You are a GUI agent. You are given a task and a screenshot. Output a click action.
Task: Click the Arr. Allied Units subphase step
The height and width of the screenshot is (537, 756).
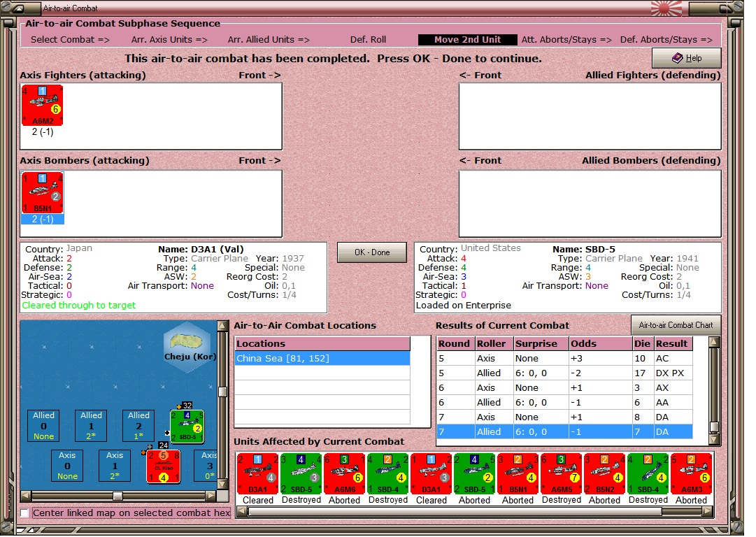[269, 40]
